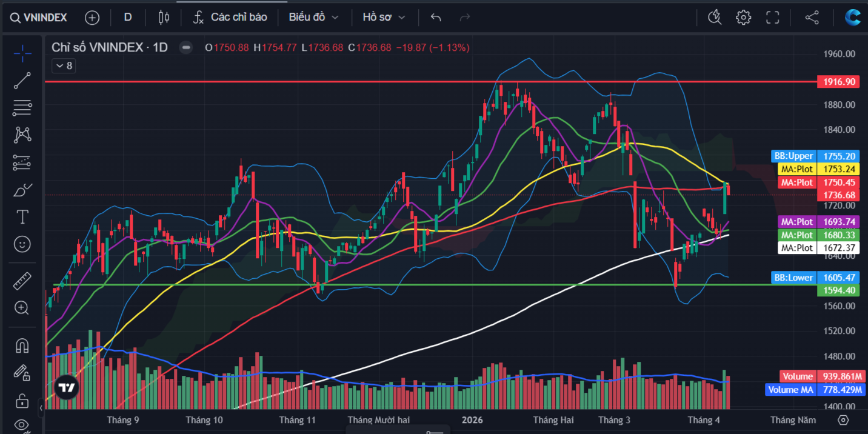
Task: Undo the last chart action
Action: 435,18
